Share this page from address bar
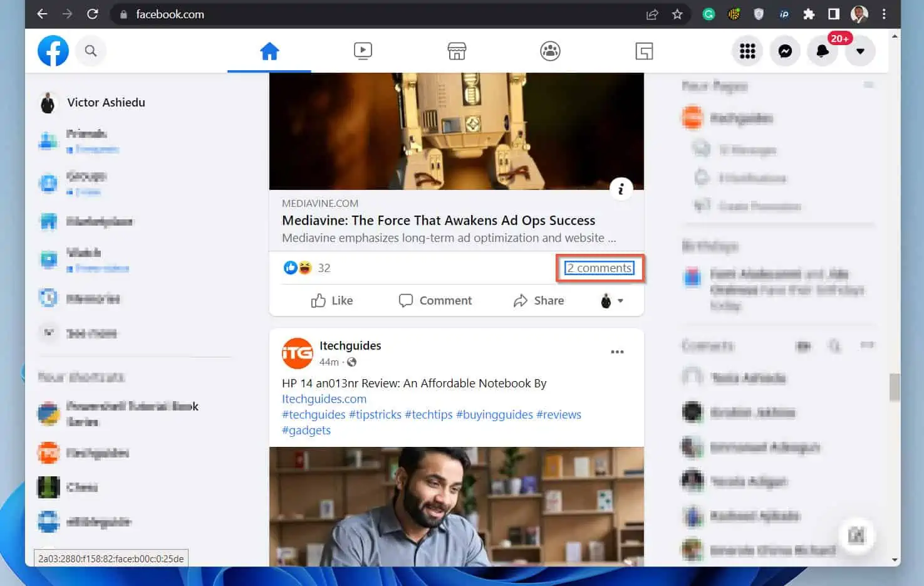Screen dimensions: 924x586 coord(652,14)
